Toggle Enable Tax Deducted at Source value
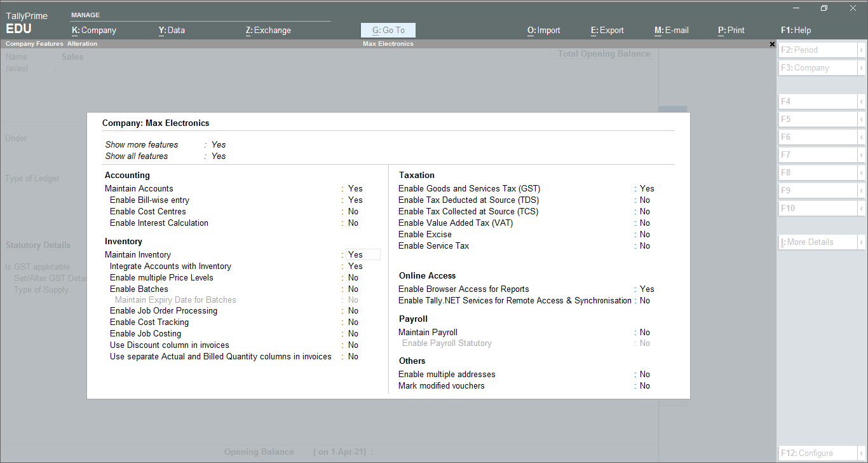868x463 pixels. pyautogui.click(x=645, y=200)
